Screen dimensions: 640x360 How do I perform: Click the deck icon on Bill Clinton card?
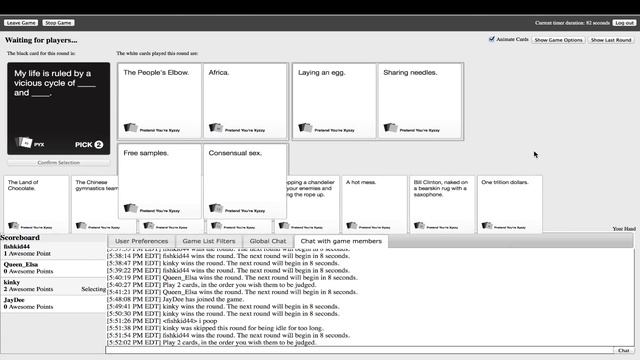[419, 225]
